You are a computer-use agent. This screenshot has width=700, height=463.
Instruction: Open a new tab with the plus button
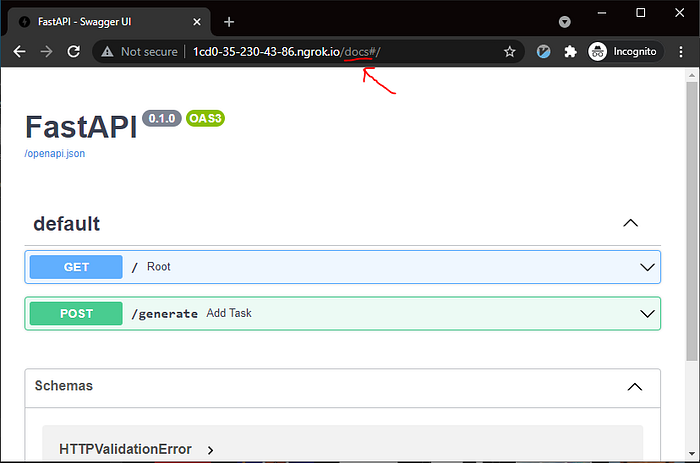pyautogui.click(x=229, y=22)
